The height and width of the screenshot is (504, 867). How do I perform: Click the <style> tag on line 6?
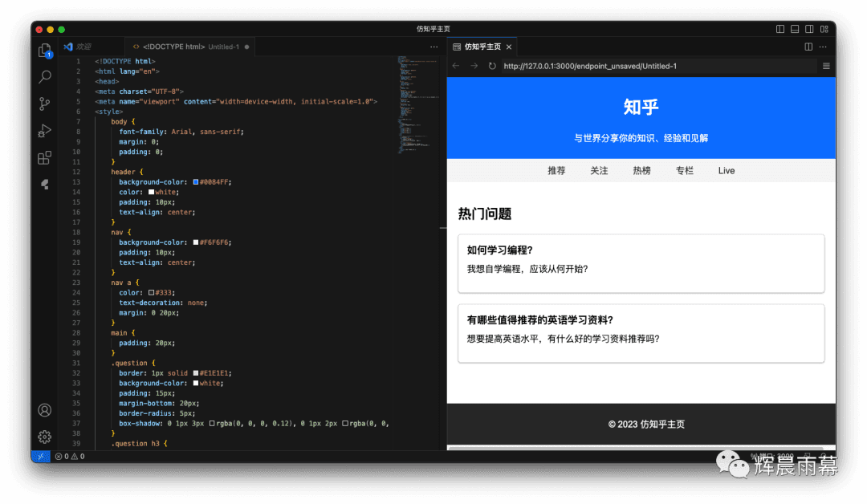coord(109,112)
